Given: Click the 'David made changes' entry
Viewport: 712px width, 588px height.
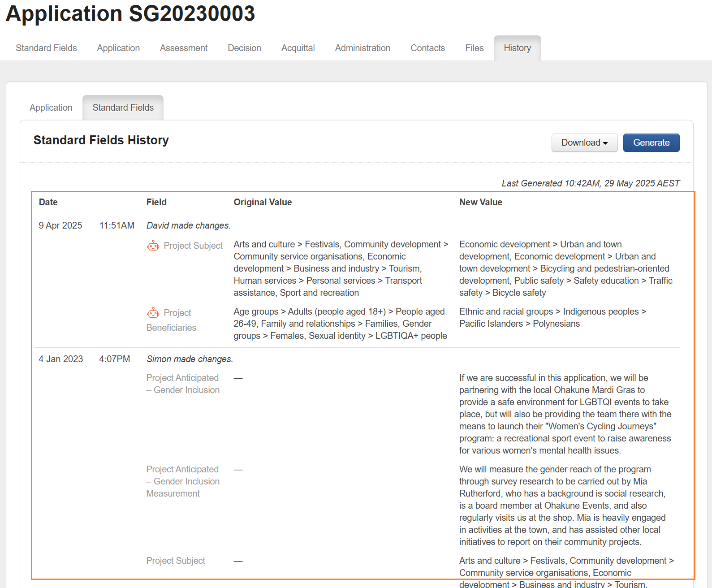Looking at the screenshot, I should pyautogui.click(x=188, y=225).
